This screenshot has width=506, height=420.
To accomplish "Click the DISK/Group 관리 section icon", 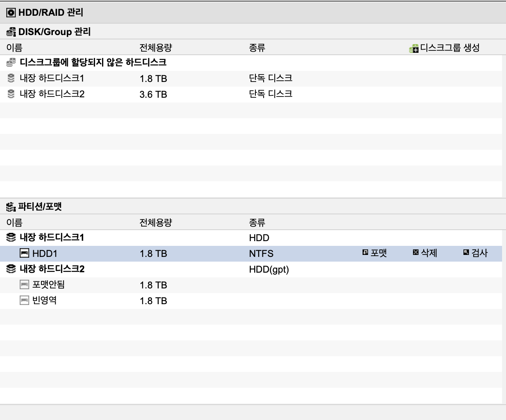I will [11, 32].
